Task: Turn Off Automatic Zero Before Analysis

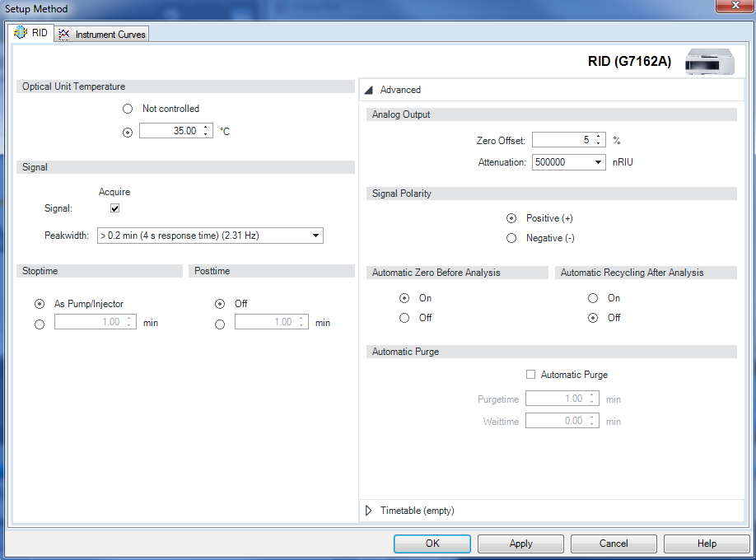Action: tap(404, 317)
